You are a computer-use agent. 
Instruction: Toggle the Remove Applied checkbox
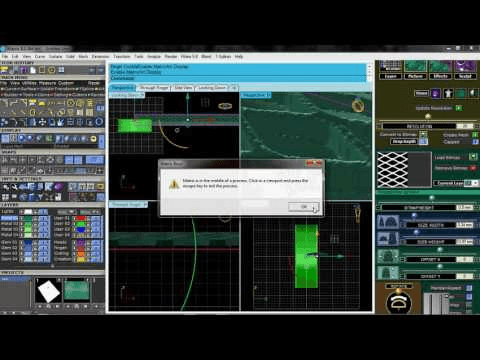(x=469, y=288)
